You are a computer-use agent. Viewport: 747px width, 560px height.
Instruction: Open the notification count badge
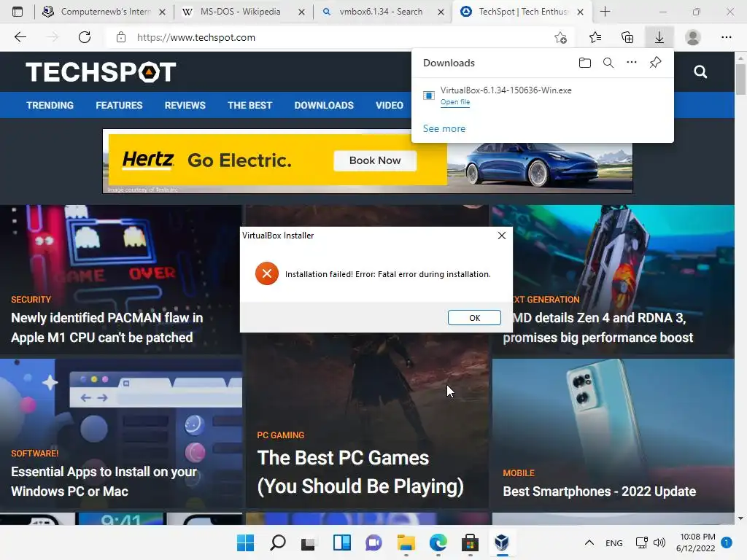[726, 542]
